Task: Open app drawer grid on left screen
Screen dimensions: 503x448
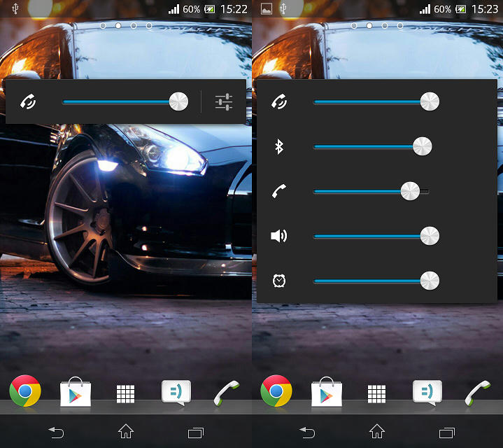Action: click(125, 394)
